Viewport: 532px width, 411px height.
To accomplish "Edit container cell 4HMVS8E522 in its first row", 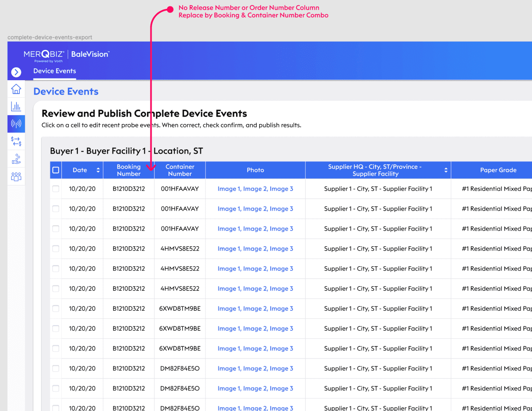I will (x=180, y=249).
